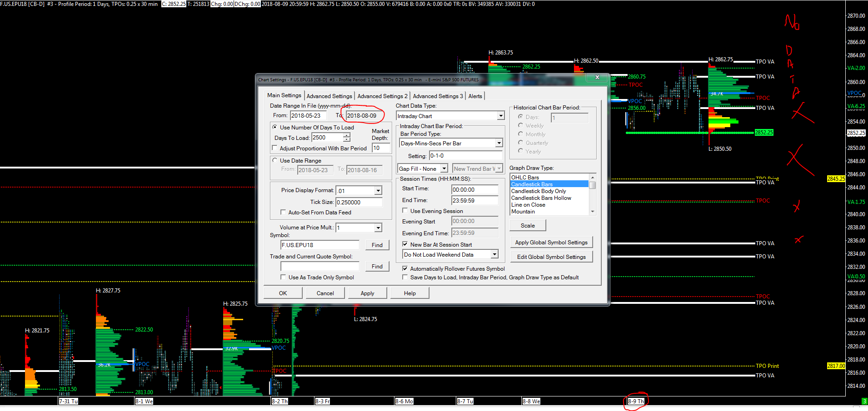Tick Auto-Set From Data Feed

click(283, 212)
